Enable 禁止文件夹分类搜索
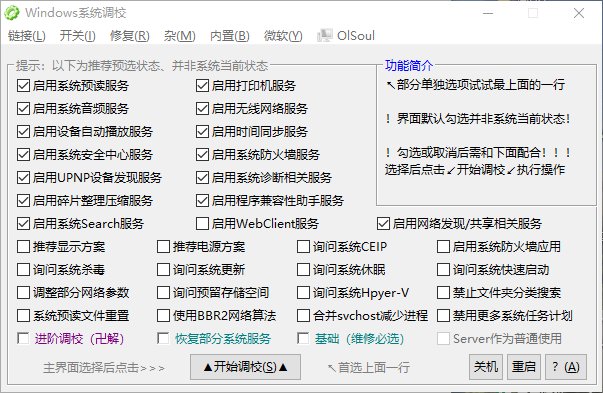 click(443, 293)
